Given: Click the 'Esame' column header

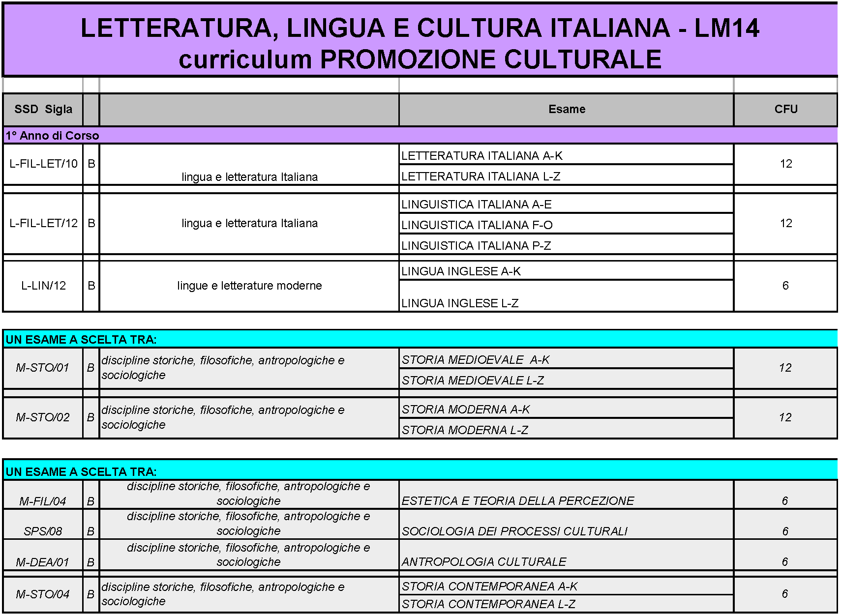Looking at the screenshot, I should [567, 109].
